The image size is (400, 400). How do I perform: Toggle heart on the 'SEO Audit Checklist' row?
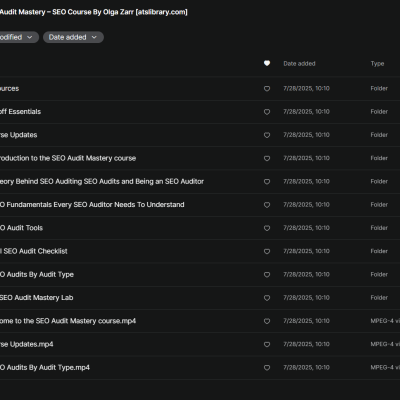pyautogui.click(x=267, y=251)
